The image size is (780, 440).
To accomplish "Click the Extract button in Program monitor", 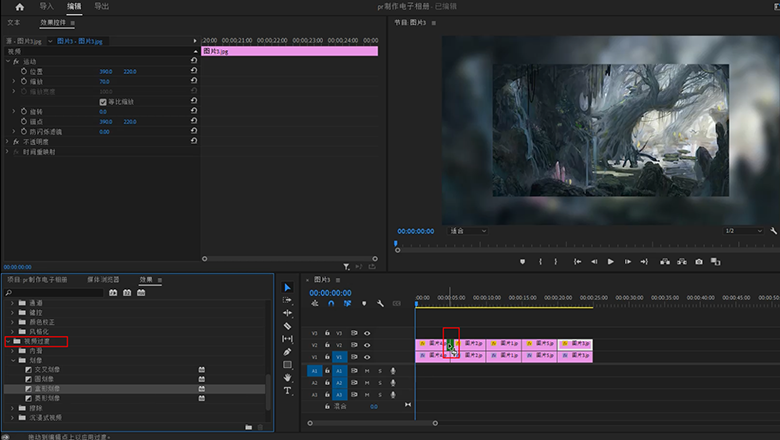I will (682, 262).
